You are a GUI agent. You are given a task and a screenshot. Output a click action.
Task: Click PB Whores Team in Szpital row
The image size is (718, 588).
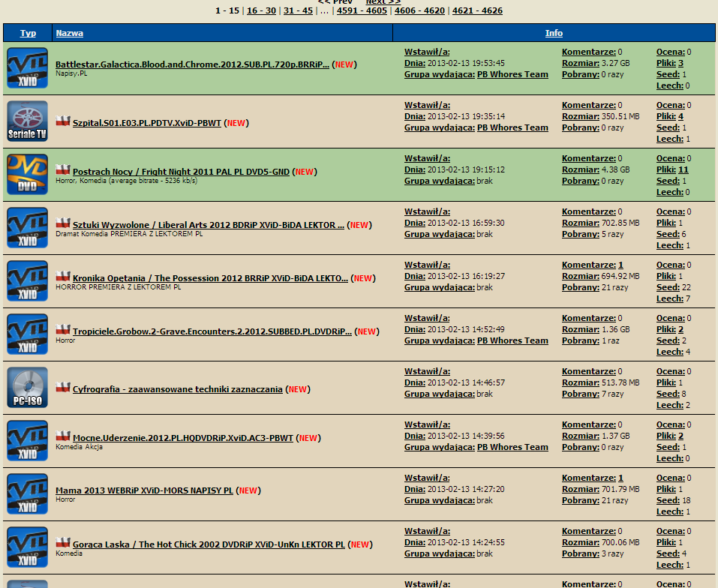coord(512,127)
